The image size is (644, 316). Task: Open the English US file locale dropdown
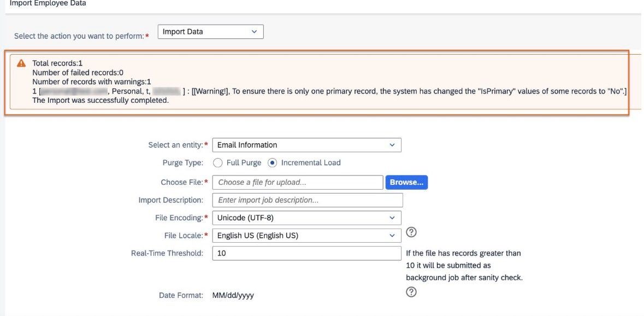point(307,236)
